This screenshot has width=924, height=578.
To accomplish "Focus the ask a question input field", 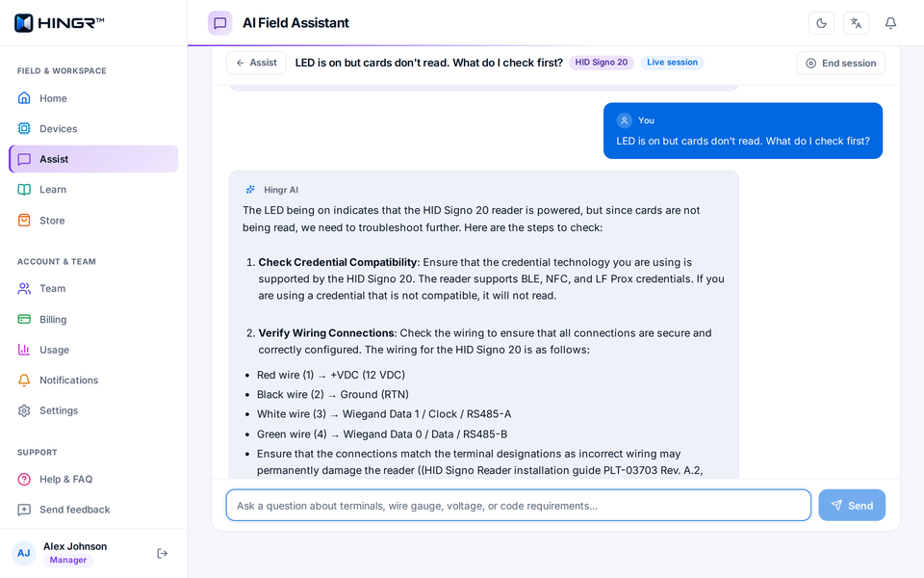I will (519, 506).
